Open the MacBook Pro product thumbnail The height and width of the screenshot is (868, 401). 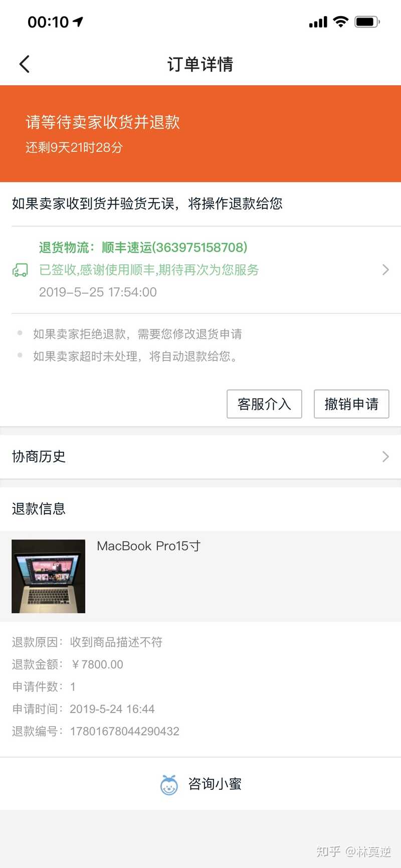click(48, 576)
